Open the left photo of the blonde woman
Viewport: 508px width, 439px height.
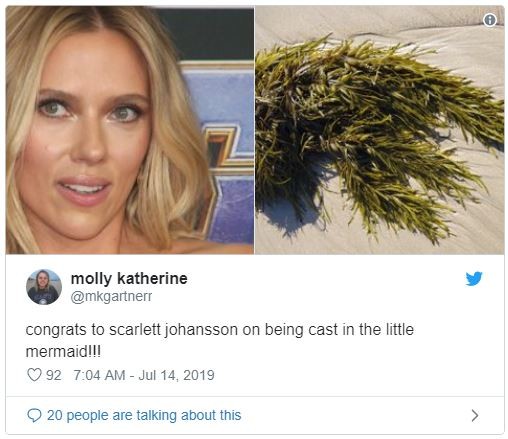pyautogui.click(x=130, y=130)
